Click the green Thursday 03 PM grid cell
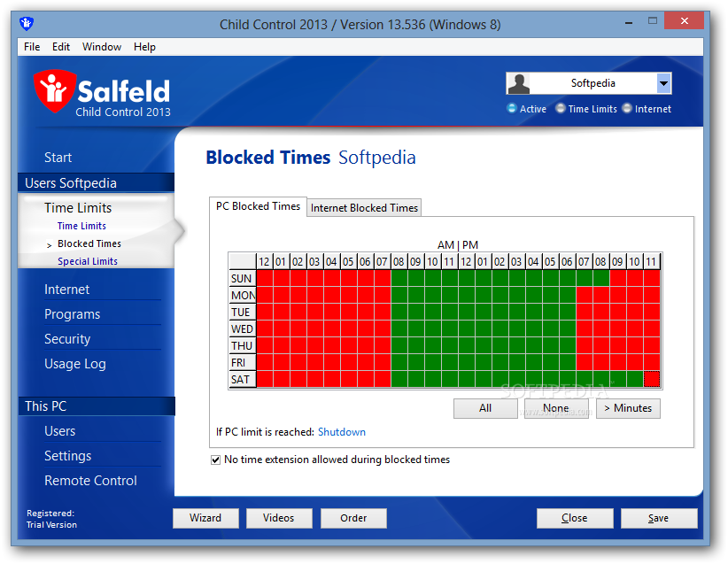The image size is (728, 564). coord(517,346)
